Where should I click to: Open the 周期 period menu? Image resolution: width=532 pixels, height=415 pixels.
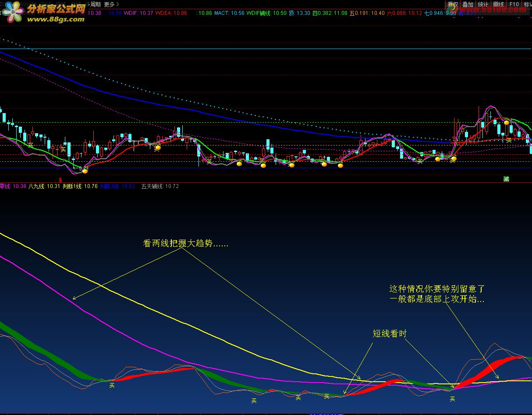coord(95,4)
